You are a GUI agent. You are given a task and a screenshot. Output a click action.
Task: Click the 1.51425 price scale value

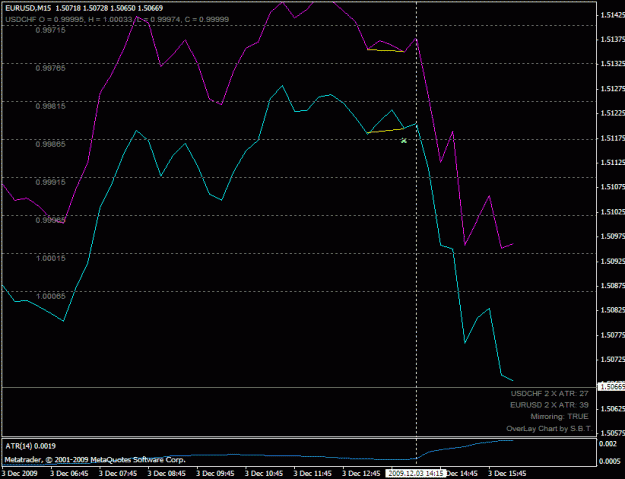612,15
